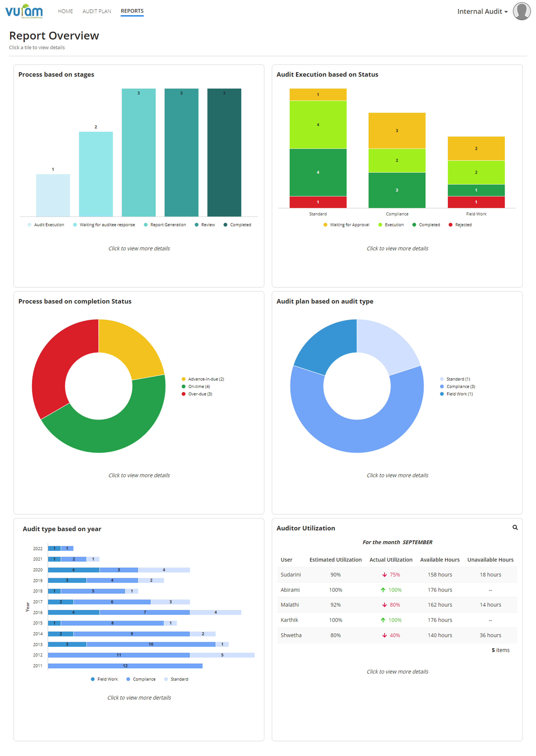The image size is (536, 756).
Task: Toggle Standard legend in the year chart
Action: pyautogui.click(x=176, y=679)
